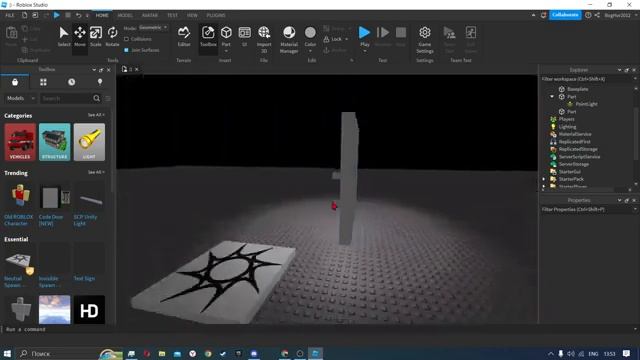Toggle the Toolbox ribbon button

(x=208, y=36)
